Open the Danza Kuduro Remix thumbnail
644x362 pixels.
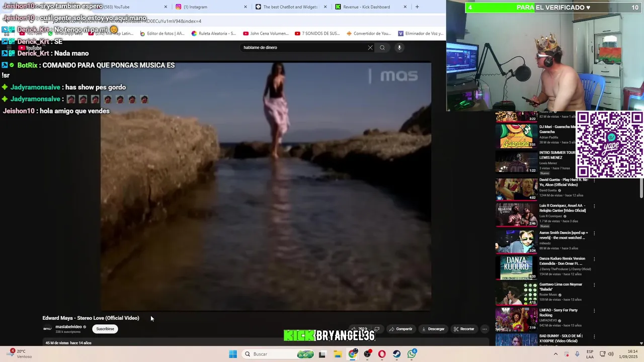click(516, 267)
